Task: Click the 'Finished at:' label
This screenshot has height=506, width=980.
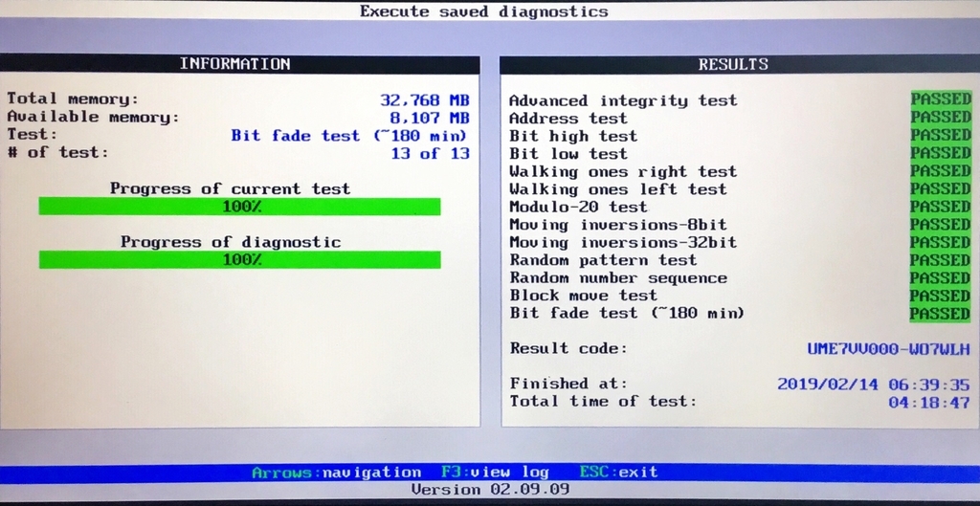Action: tap(568, 384)
